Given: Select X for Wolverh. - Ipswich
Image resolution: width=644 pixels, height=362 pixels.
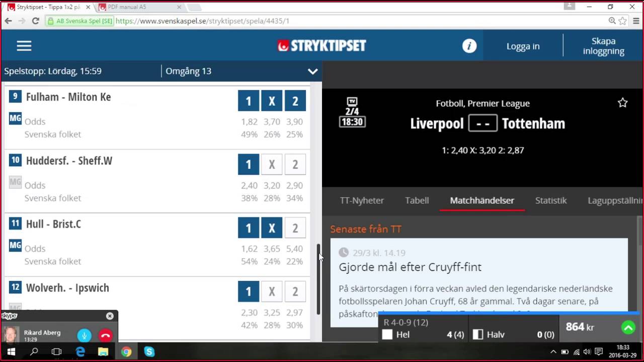Looking at the screenshot, I should [272, 291].
